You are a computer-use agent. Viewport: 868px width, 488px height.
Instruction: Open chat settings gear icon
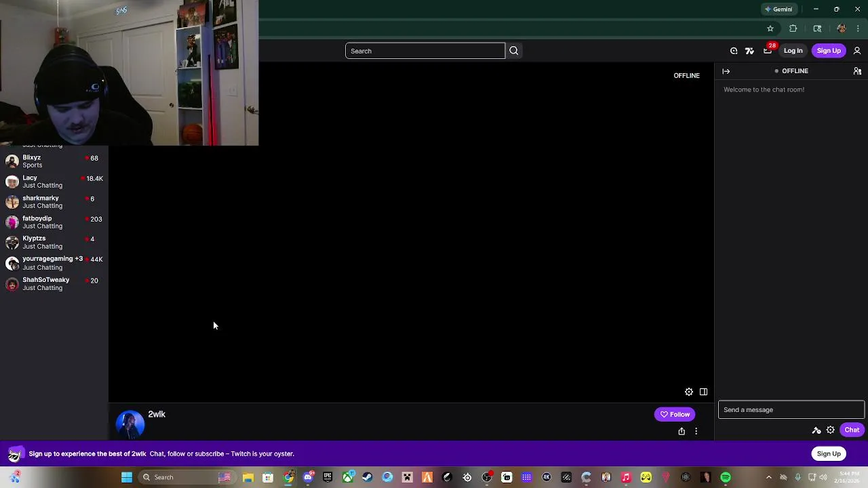pyautogui.click(x=830, y=430)
